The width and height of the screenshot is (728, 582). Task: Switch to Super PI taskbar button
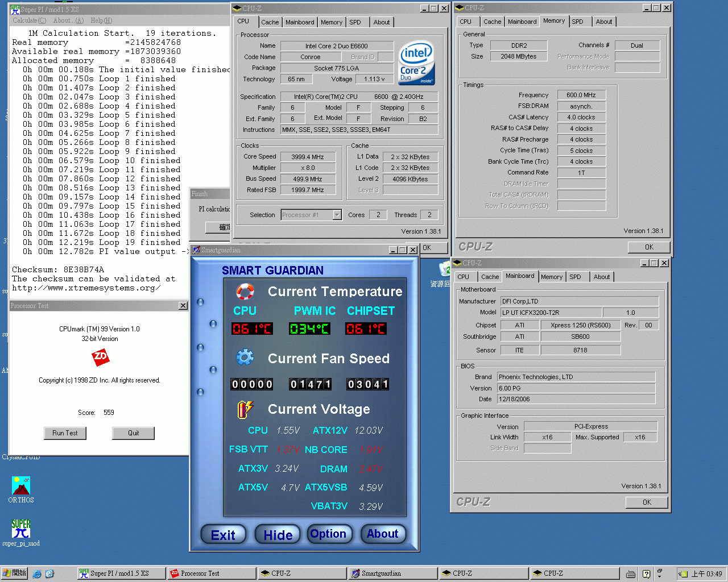(121, 573)
